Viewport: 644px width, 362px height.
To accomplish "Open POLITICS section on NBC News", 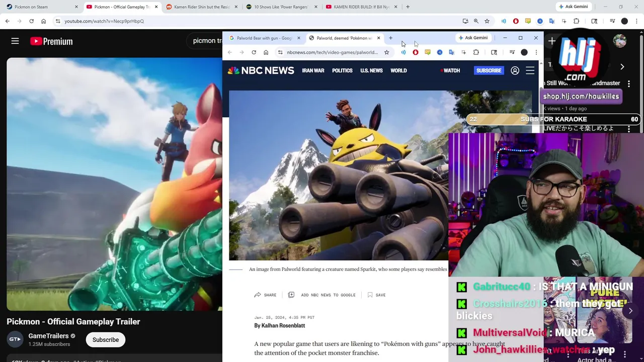I will [342, 71].
